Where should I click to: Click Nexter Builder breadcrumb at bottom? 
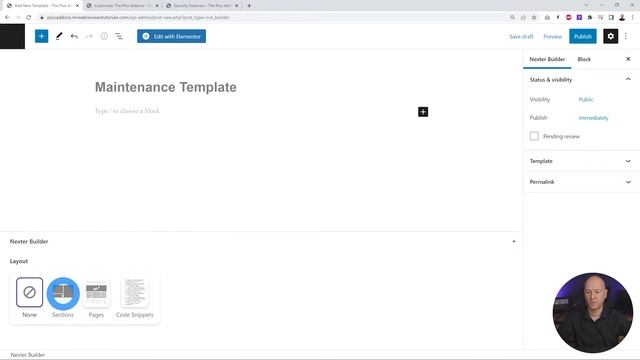[x=28, y=355]
